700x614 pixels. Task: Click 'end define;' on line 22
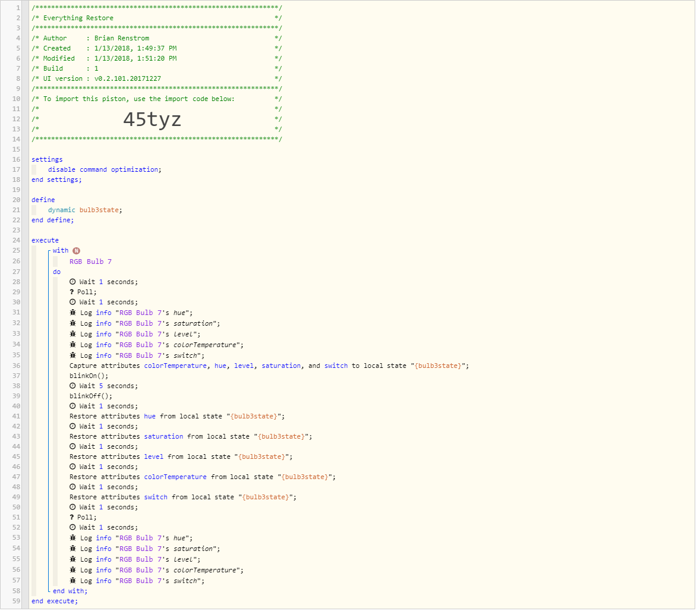point(53,220)
